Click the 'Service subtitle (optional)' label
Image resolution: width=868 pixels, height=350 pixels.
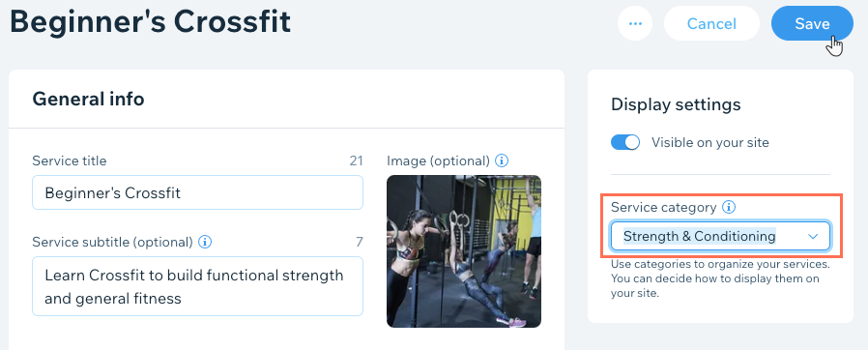pyautogui.click(x=112, y=242)
